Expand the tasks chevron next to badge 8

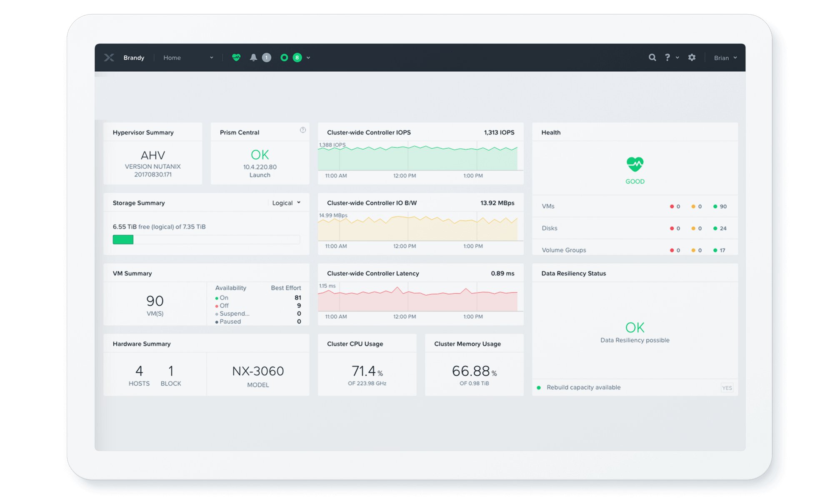(x=308, y=58)
